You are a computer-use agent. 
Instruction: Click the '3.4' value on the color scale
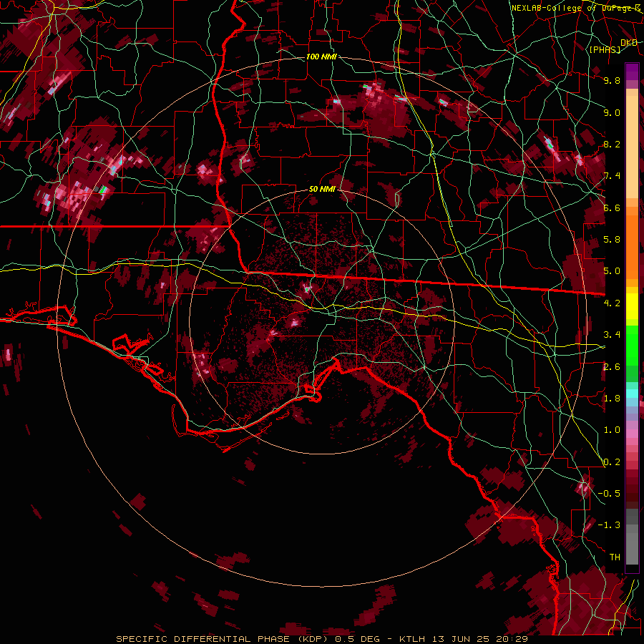[x=612, y=335]
